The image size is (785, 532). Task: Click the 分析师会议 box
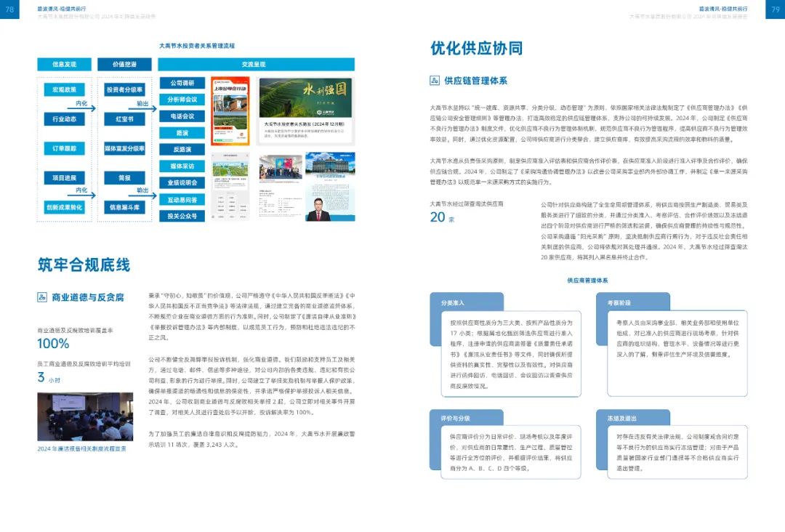click(x=182, y=100)
